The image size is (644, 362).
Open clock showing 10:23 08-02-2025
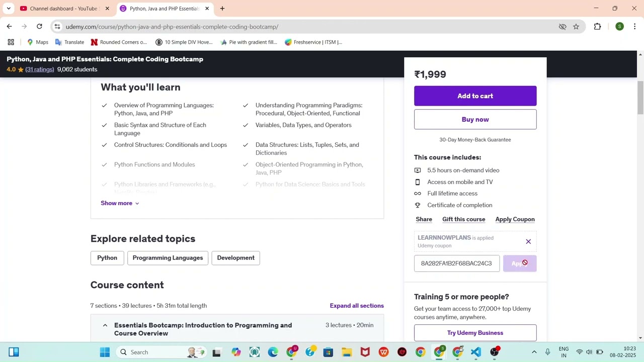[x=623, y=352]
